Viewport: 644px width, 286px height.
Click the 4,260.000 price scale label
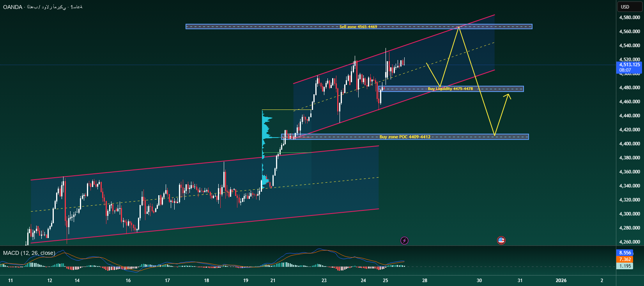coord(629,242)
